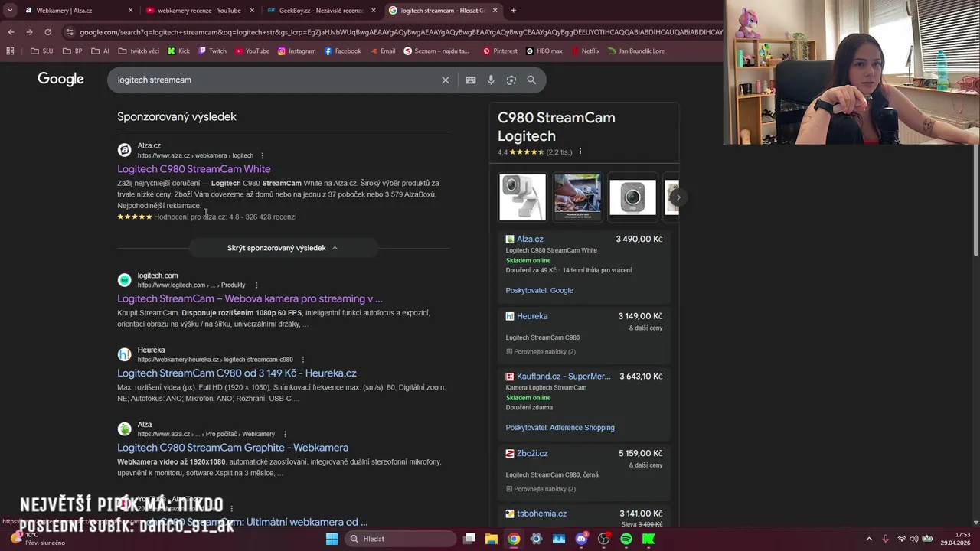Show next product images with arrow
Image resolution: width=980 pixels, height=551 pixels.
(x=678, y=197)
